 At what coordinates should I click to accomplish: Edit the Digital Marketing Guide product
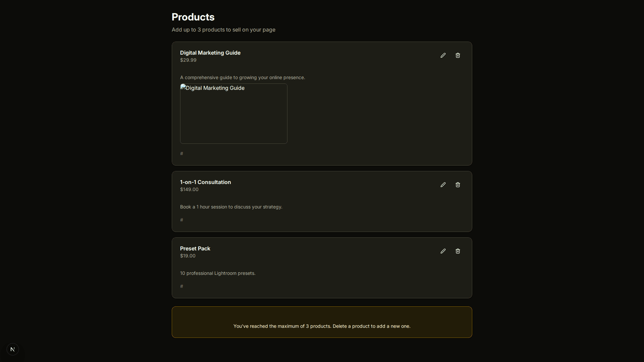click(x=443, y=55)
